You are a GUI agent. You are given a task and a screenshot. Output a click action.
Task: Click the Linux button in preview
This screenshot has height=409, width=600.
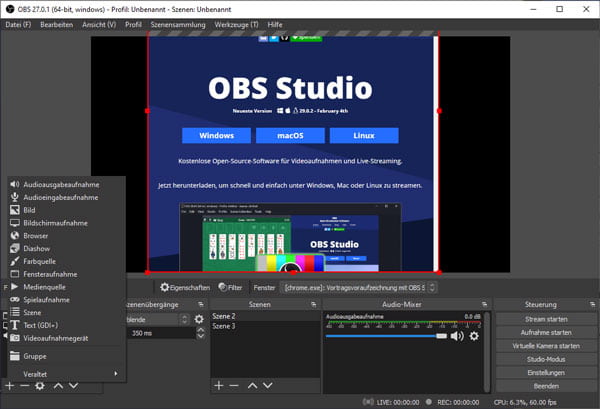(x=364, y=135)
